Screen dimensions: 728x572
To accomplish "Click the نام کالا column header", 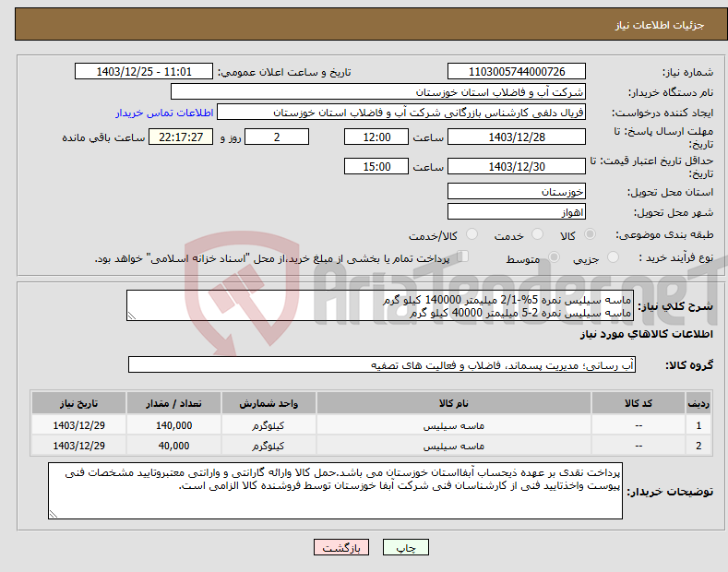I will (454, 403).
